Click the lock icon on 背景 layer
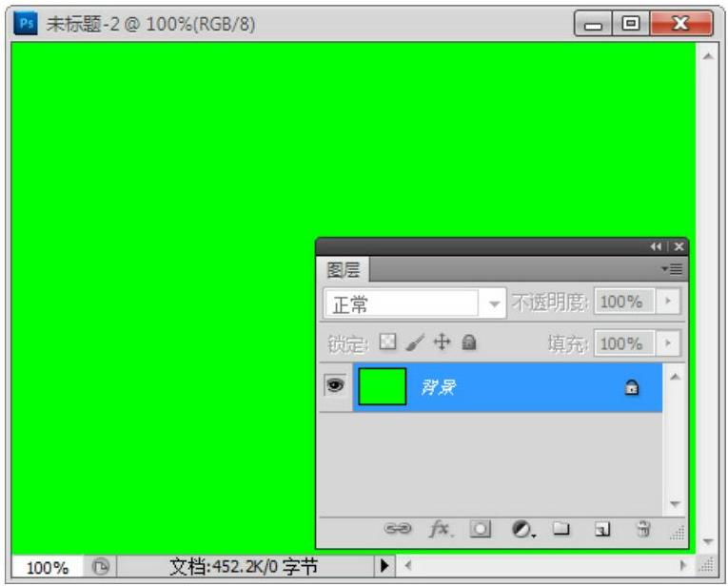Screen dimensions: 728x586 (630, 387)
